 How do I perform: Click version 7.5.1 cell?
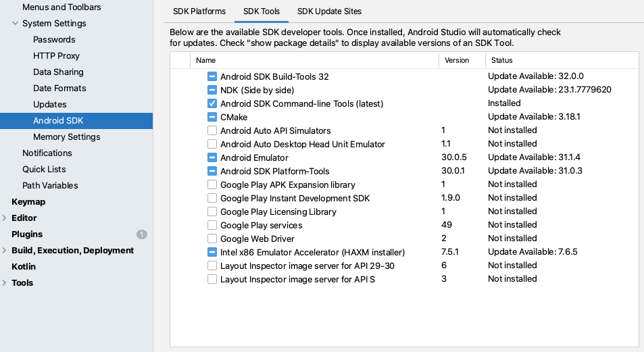coord(450,252)
